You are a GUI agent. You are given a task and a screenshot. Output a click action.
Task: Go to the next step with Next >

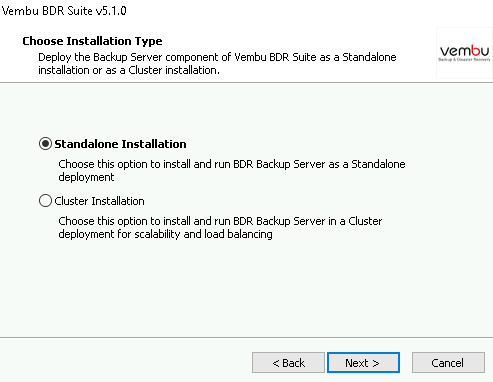point(363,363)
